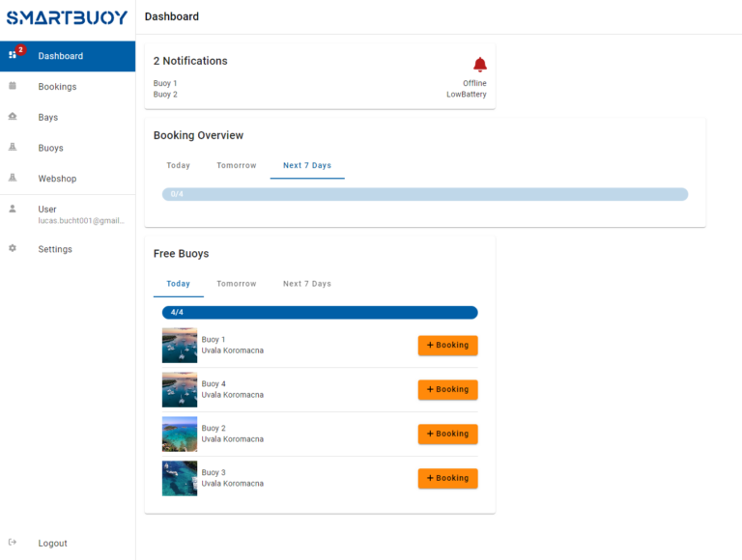Click the Buoy 3 name in free list
This screenshot has width=742, height=560.
tap(214, 472)
